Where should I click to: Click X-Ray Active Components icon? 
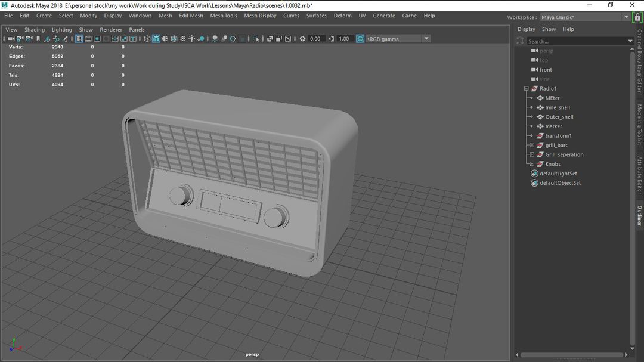click(279, 39)
